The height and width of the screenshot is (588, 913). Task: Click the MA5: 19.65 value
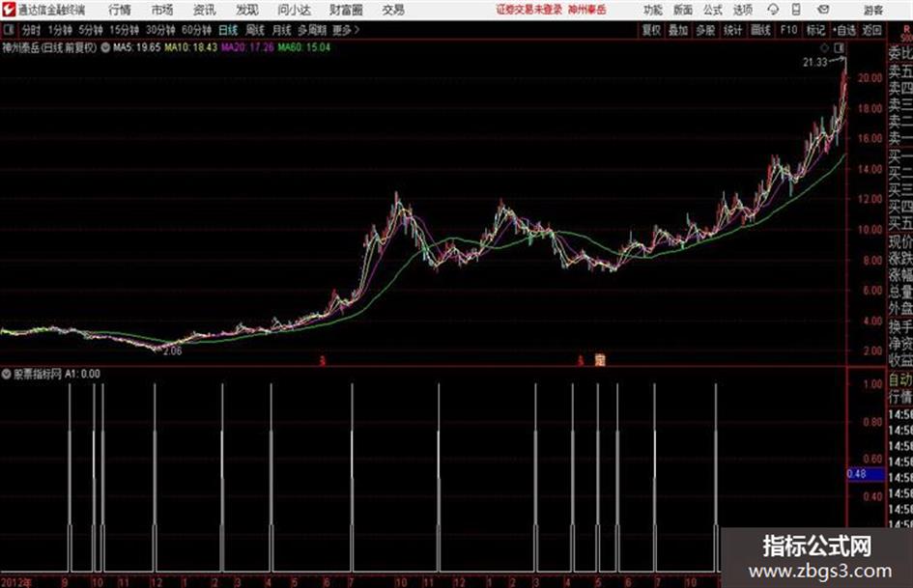pyautogui.click(x=137, y=47)
